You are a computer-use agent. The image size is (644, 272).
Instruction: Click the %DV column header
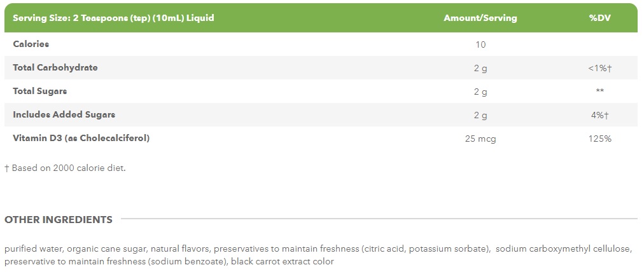[x=599, y=18]
